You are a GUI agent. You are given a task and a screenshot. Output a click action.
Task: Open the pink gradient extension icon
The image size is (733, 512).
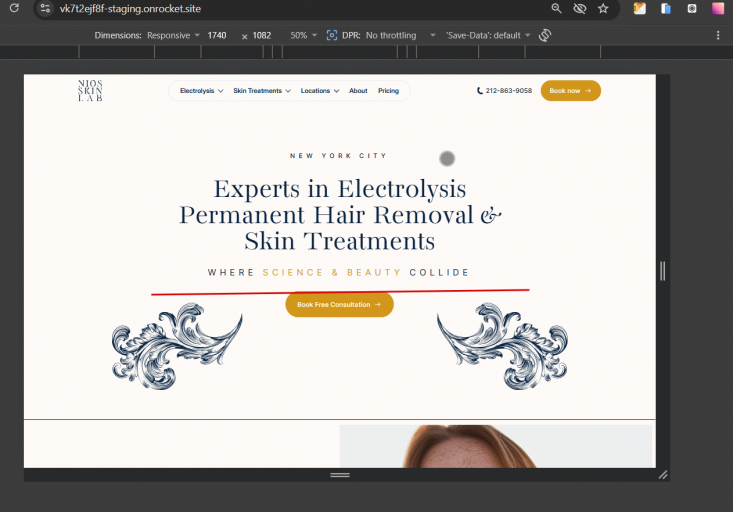point(718,8)
